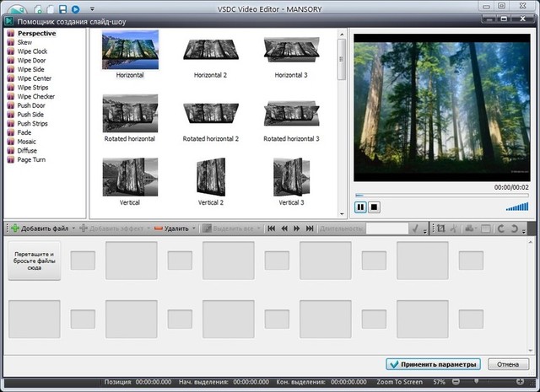Jump to first slide with skip-back icon

point(272,228)
